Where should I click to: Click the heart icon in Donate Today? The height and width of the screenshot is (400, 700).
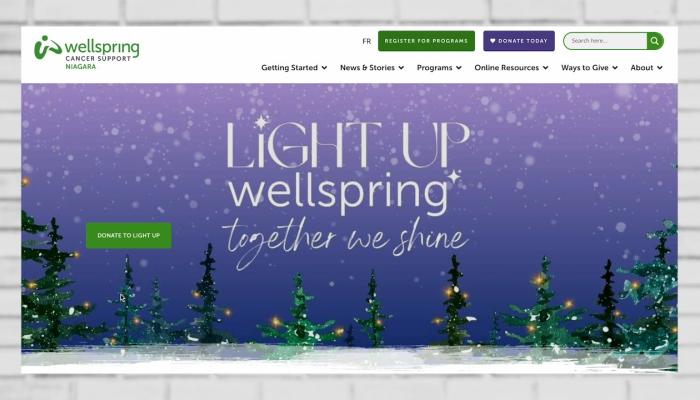point(493,41)
